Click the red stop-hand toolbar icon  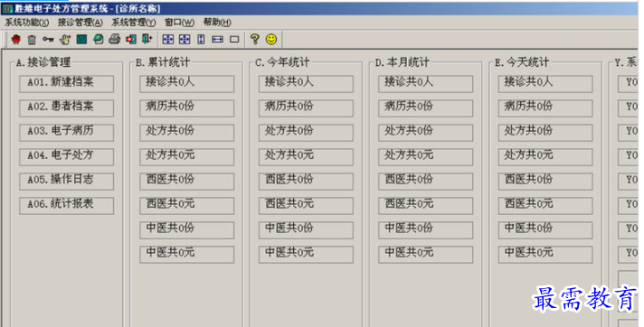[x=16, y=40]
